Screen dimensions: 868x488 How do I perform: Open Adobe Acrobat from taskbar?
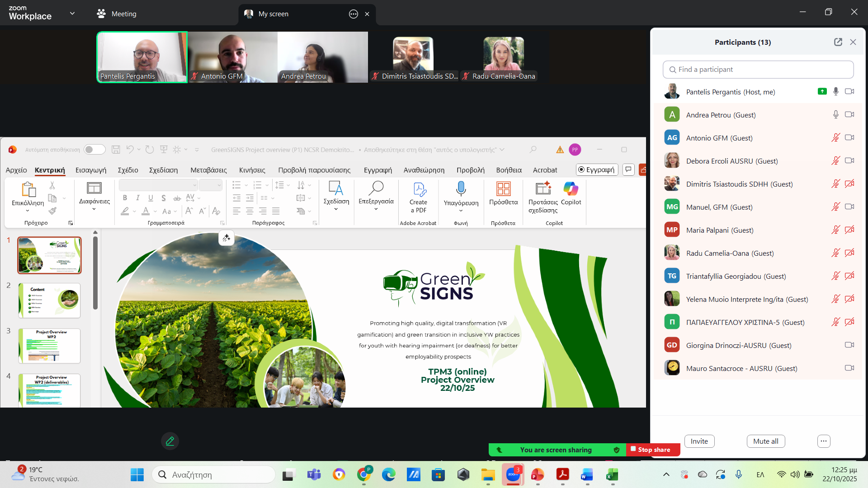click(x=562, y=475)
